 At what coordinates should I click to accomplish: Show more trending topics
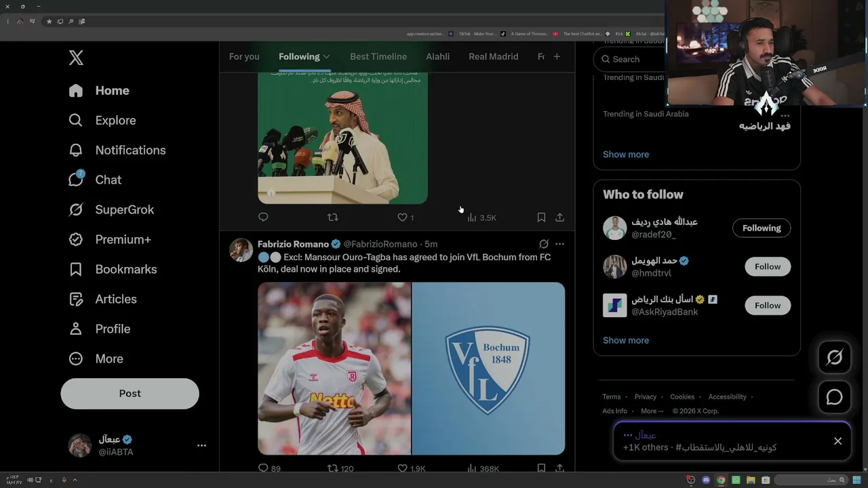[626, 154]
